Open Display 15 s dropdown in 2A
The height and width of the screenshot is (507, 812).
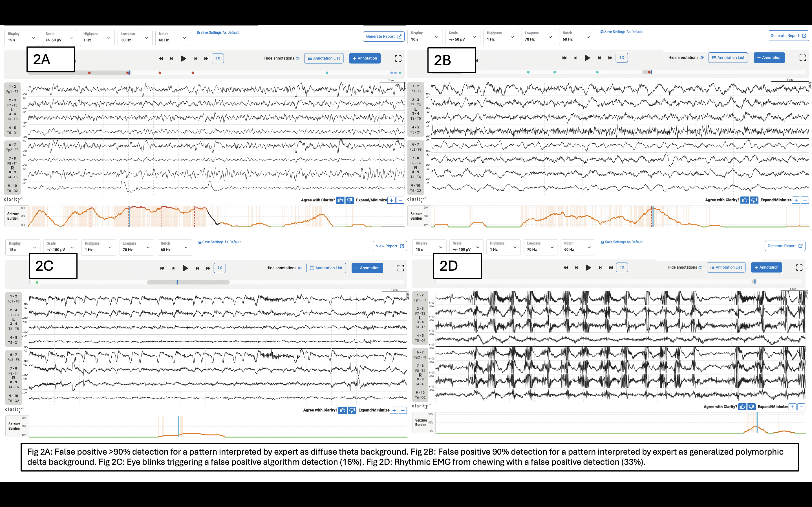click(21, 37)
